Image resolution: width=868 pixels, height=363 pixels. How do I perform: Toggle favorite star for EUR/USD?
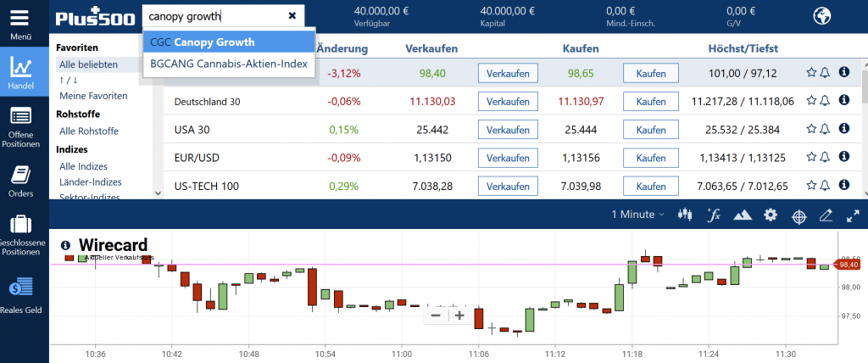coord(811,158)
